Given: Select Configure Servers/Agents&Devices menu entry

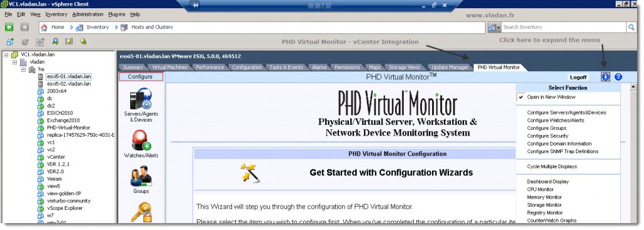Looking at the screenshot, I should click(x=567, y=113).
